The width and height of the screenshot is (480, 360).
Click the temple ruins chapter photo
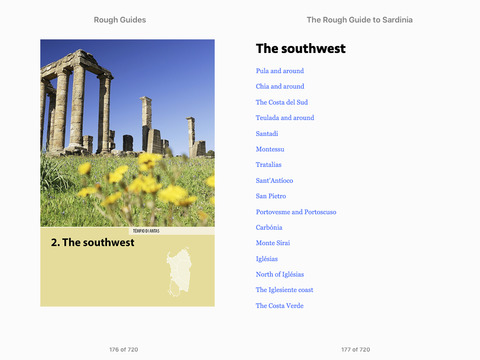click(x=127, y=133)
